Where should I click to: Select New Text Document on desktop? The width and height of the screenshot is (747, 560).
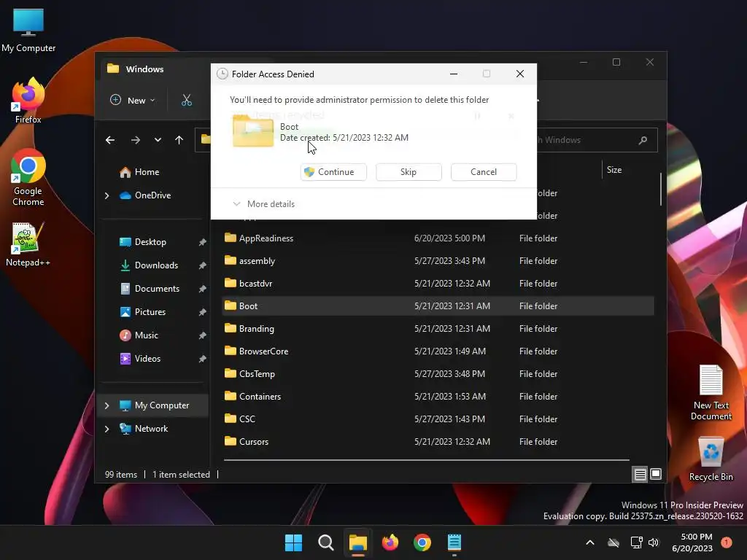(x=711, y=393)
